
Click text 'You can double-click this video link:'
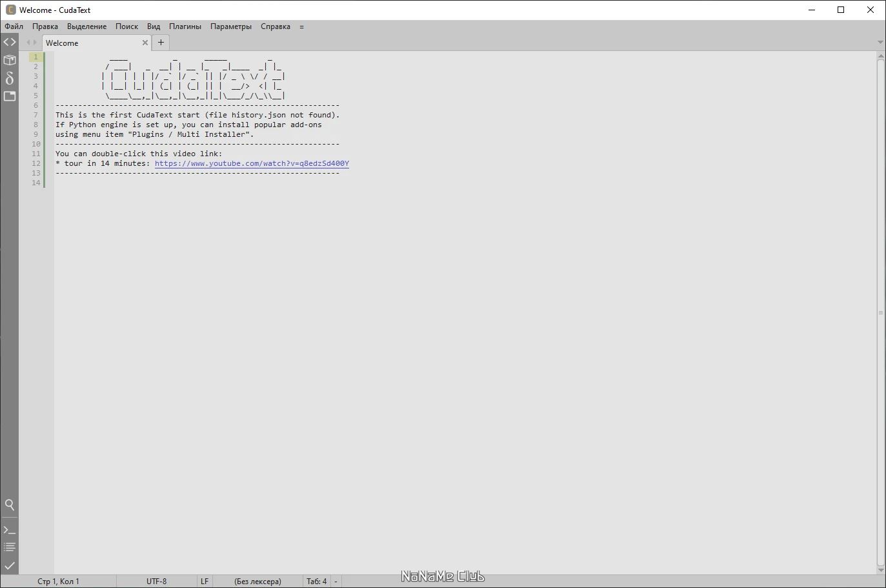pos(139,154)
